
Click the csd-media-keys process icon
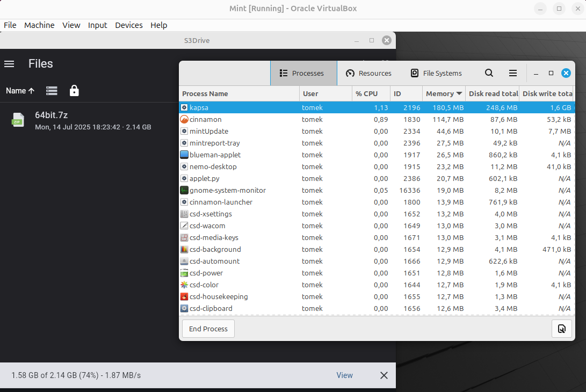pos(184,238)
